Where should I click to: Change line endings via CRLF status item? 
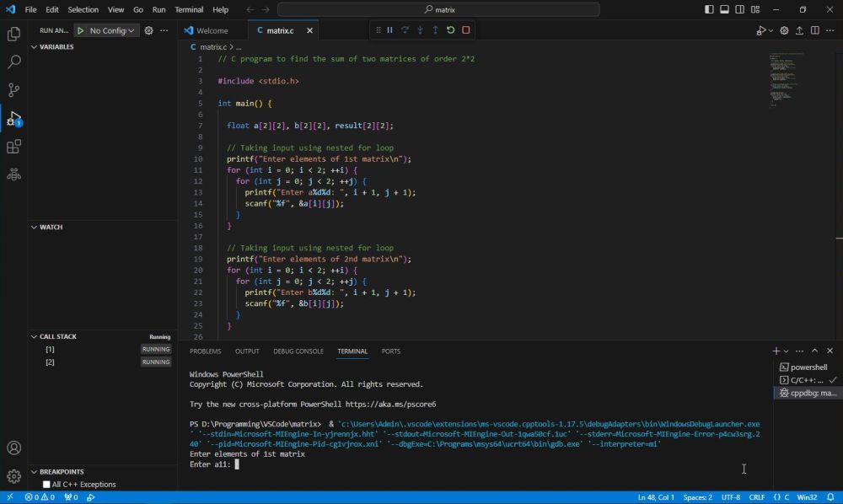click(x=757, y=497)
